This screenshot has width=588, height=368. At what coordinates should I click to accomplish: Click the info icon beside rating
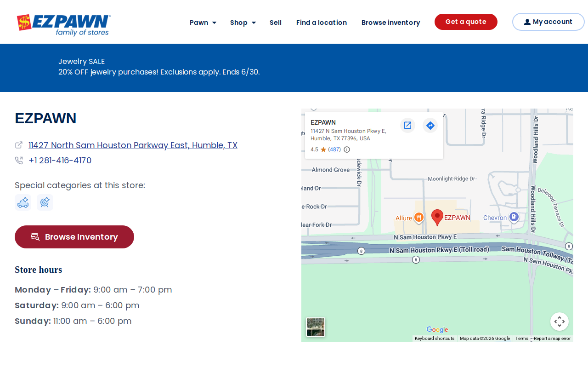pyautogui.click(x=347, y=149)
